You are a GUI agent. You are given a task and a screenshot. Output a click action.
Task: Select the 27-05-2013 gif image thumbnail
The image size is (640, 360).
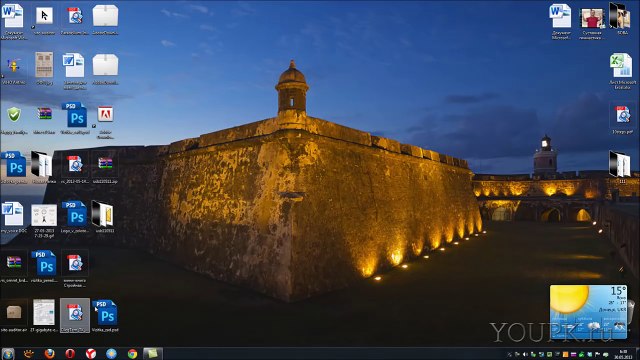44,215
